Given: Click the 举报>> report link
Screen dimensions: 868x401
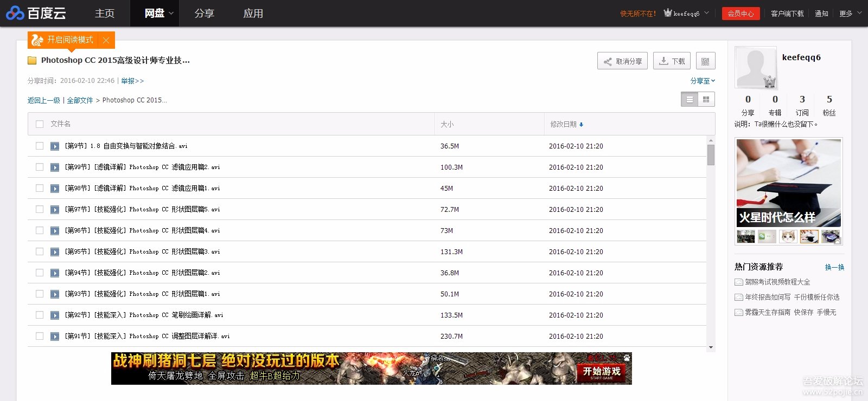Looking at the screenshot, I should 132,81.
